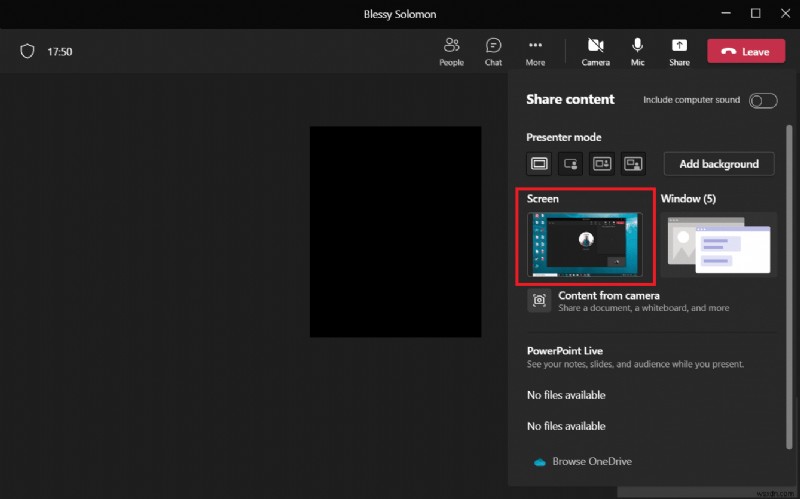Click the Share tray icon
This screenshot has width=800, height=499.
point(679,51)
